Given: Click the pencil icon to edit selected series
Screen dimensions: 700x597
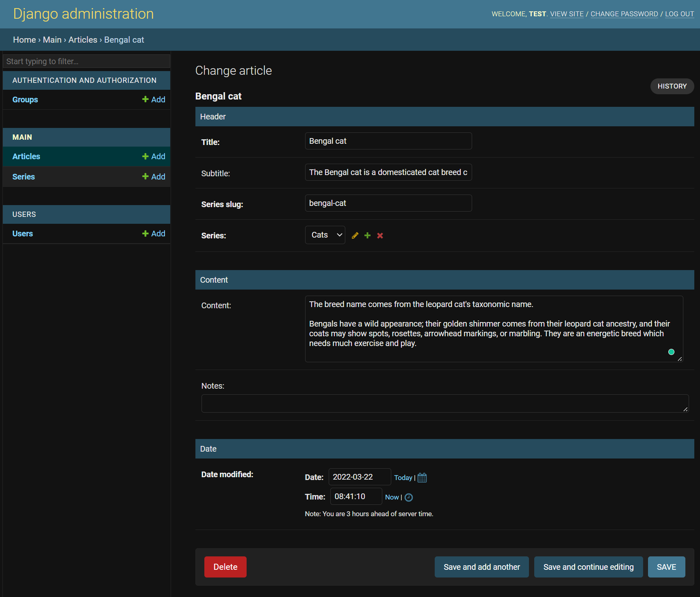Looking at the screenshot, I should [x=355, y=236].
